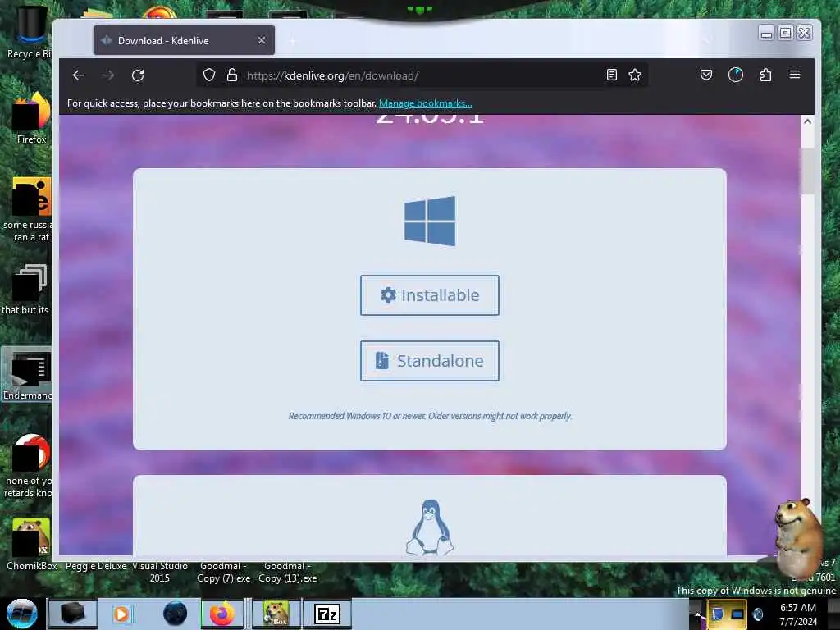Image resolution: width=840 pixels, height=630 pixels.
Task: Download the Windows Standalone version
Action: pyautogui.click(x=430, y=361)
